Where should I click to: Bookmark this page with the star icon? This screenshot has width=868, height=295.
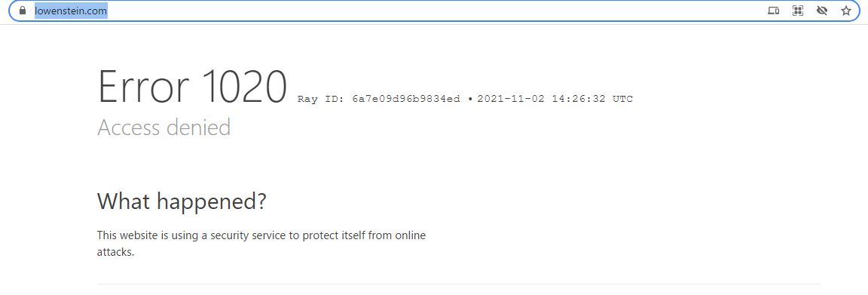click(846, 11)
